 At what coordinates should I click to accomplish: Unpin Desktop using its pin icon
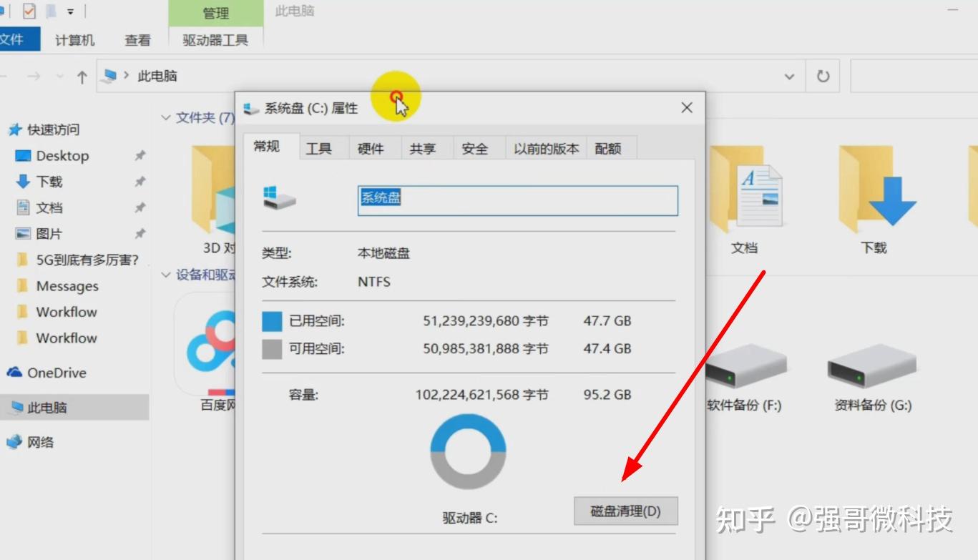(140, 156)
